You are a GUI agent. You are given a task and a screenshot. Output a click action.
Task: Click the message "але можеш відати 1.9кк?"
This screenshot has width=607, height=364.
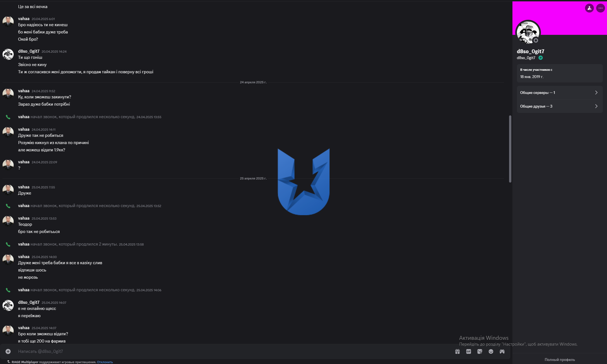(x=42, y=150)
